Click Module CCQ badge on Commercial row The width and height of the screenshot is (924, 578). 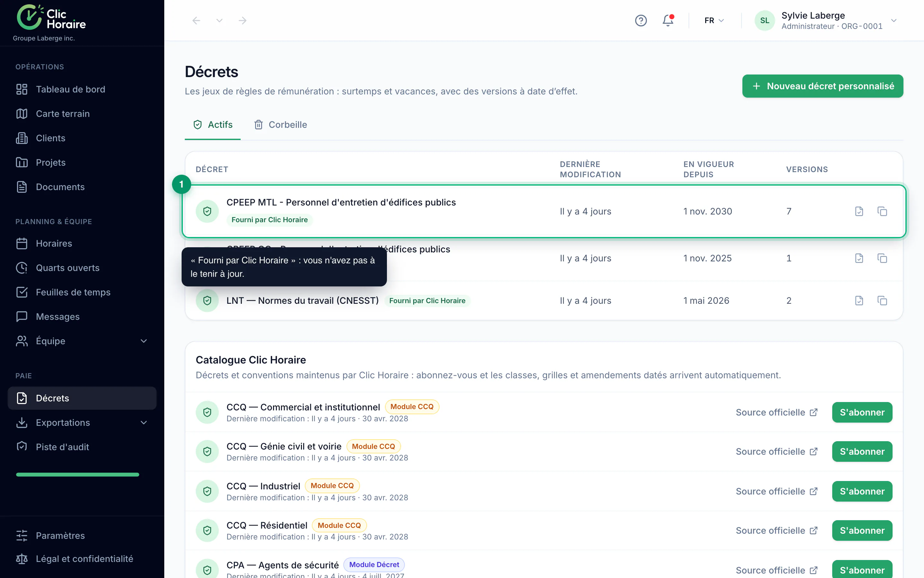click(x=412, y=407)
